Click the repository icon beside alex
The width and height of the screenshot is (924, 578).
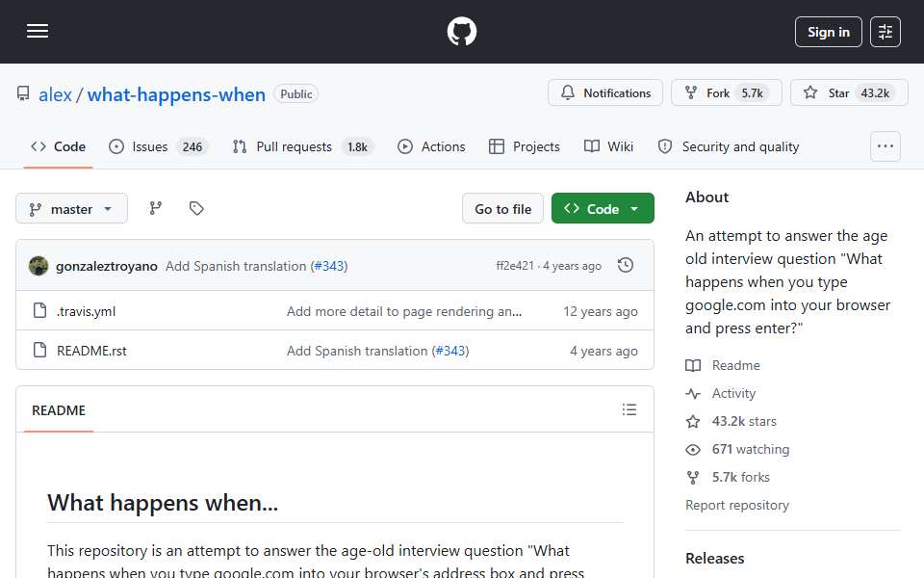(x=23, y=93)
